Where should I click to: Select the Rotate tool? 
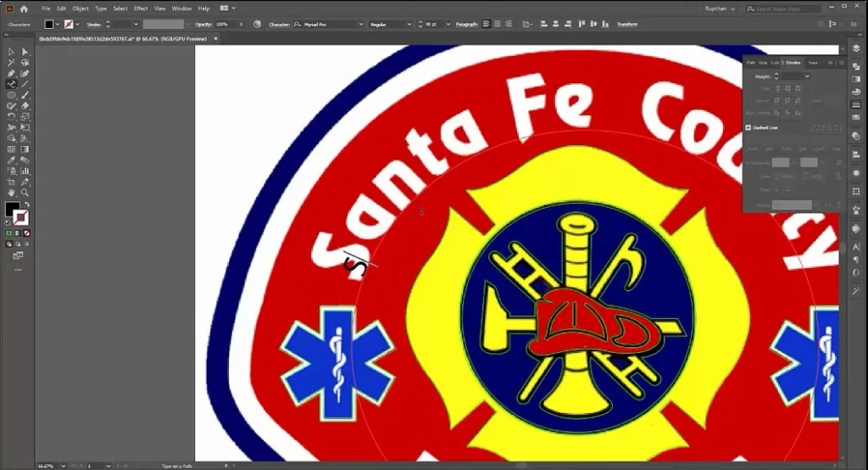11,116
